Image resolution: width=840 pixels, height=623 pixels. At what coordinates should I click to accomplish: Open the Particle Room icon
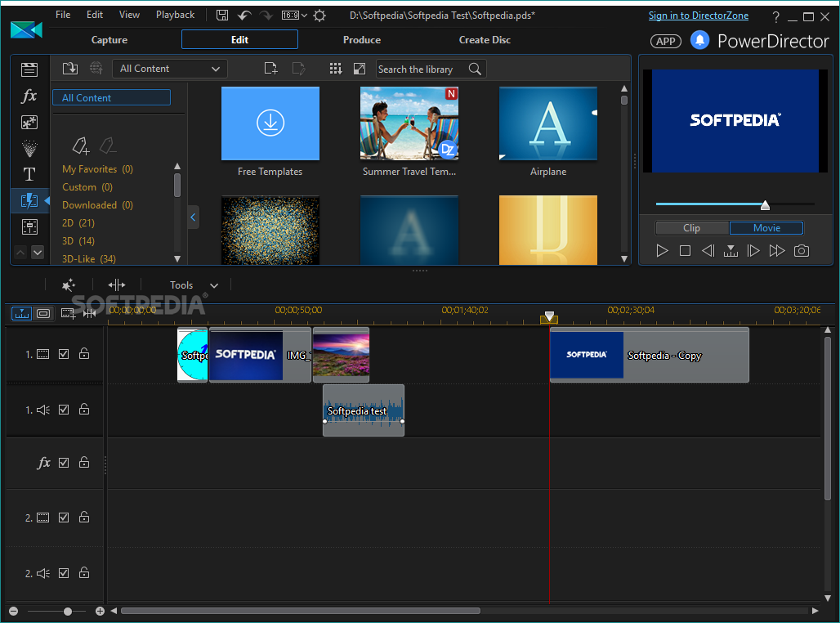point(29,148)
